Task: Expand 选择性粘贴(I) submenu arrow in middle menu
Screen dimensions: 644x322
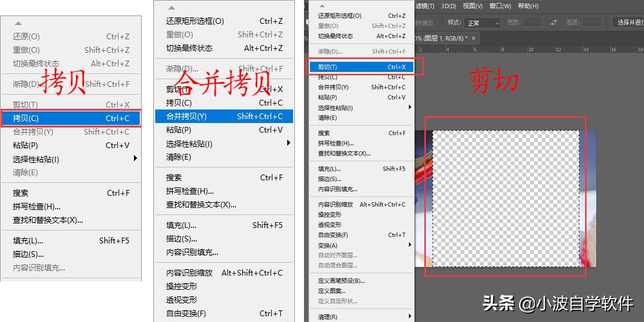Action: coord(289,143)
